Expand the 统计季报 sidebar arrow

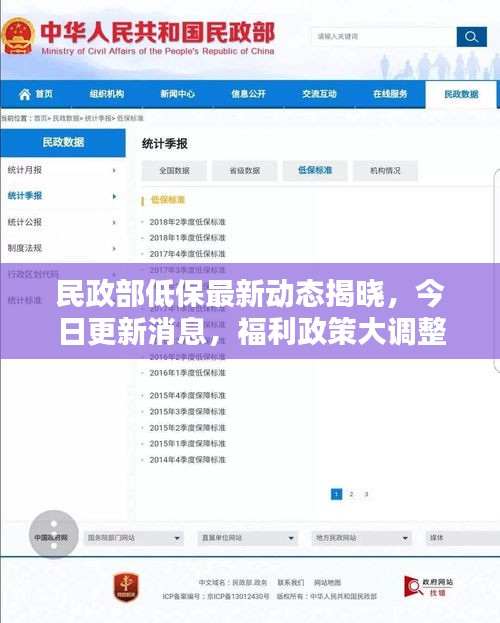tap(114, 196)
